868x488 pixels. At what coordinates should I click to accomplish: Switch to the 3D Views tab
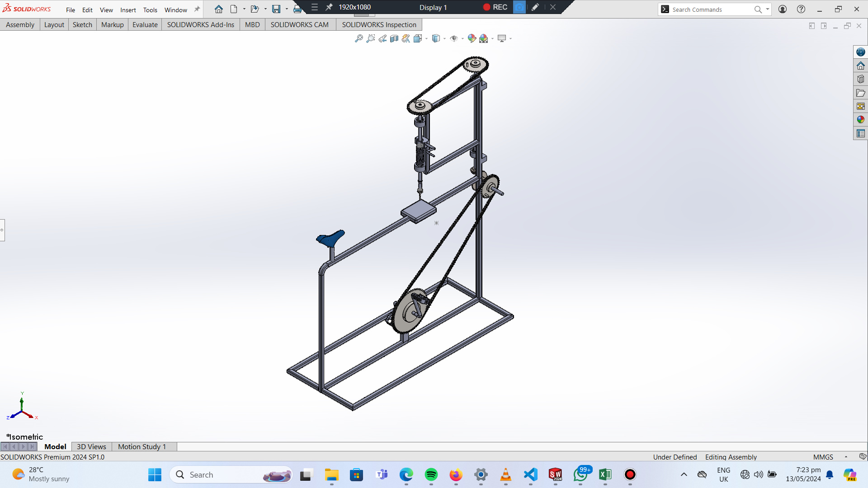click(x=91, y=446)
